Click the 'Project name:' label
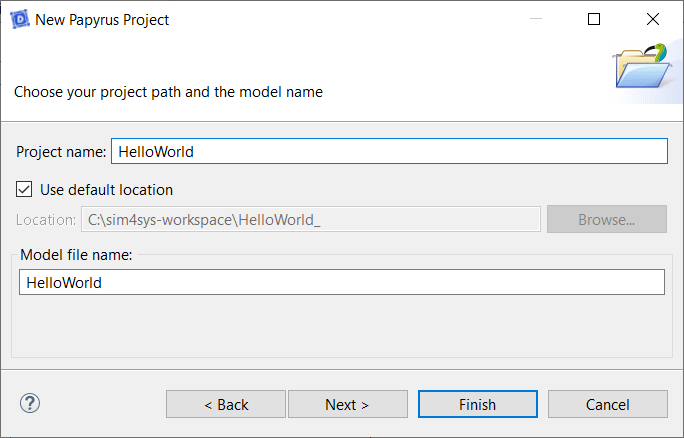This screenshot has height=438, width=684. click(x=61, y=152)
